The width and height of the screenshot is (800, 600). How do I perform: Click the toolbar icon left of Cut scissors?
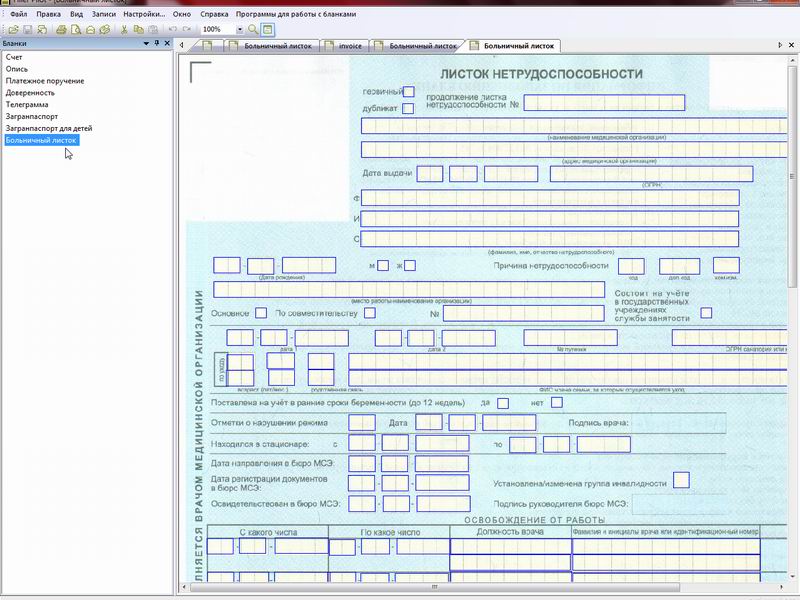[x=105, y=30]
